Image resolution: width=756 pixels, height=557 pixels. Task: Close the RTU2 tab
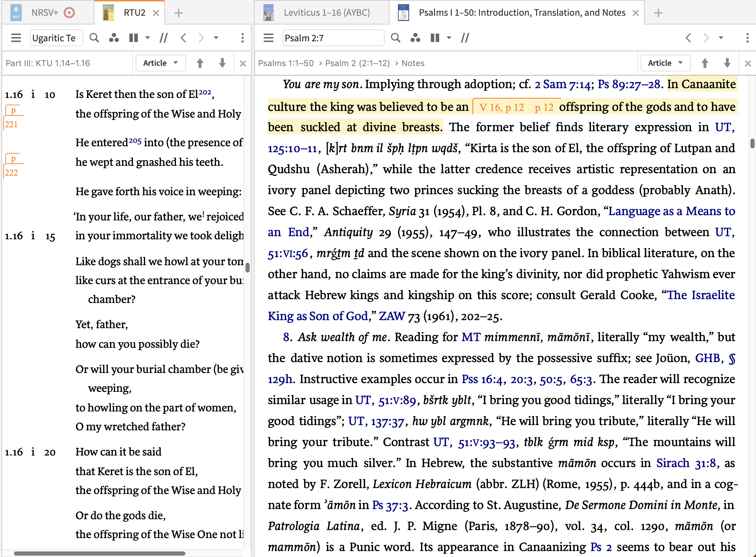pos(156,13)
